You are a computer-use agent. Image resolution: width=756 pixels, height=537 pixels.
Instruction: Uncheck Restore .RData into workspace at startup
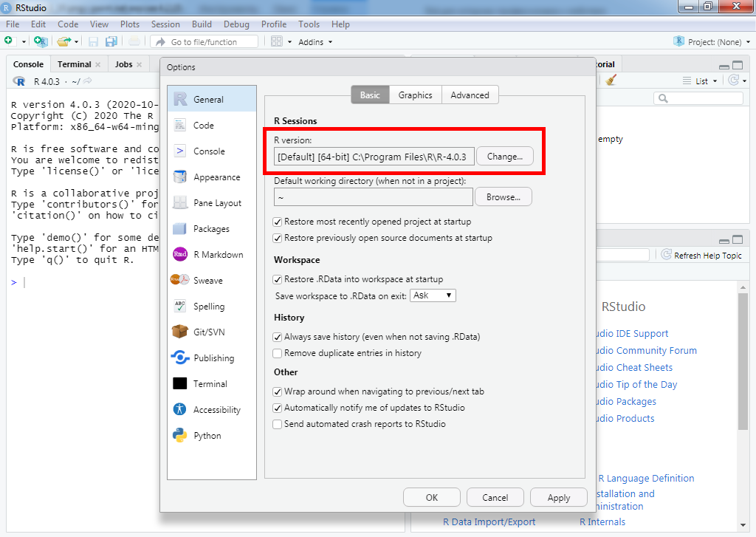pos(278,279)
